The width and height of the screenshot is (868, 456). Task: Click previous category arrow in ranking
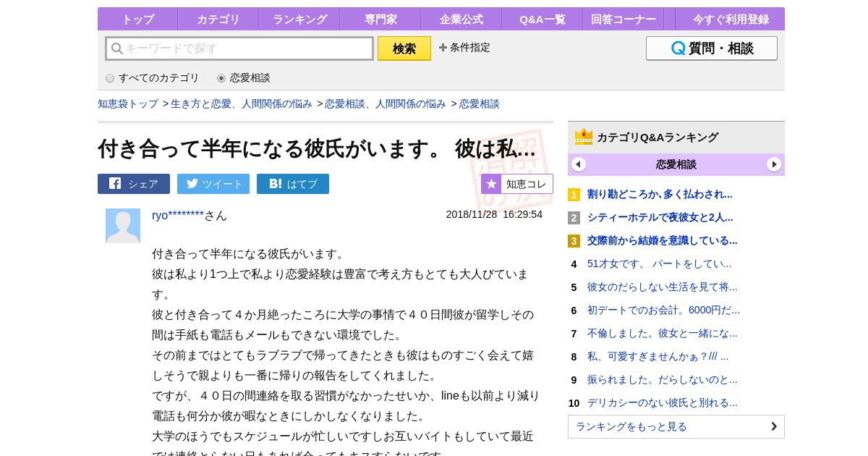579,164
